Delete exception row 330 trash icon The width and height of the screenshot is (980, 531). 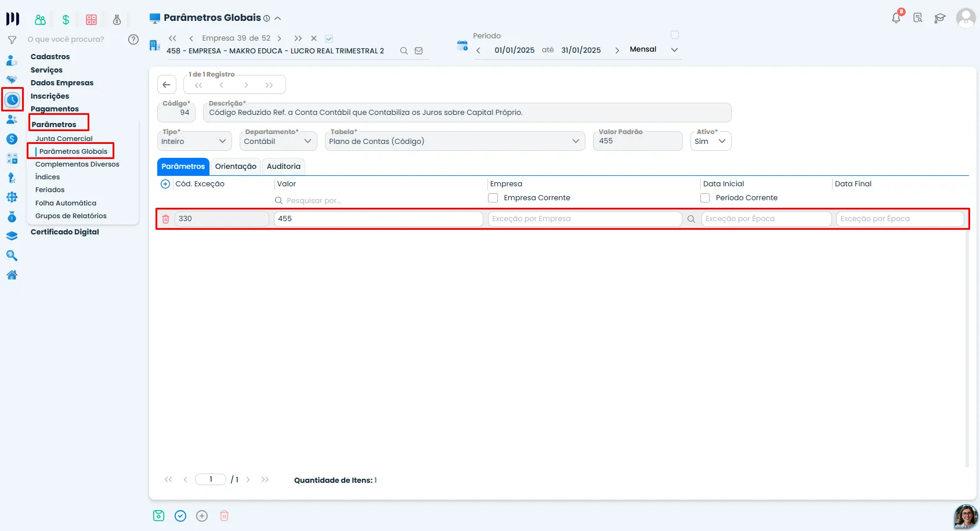pyautogui.click(x=165, y=219)
